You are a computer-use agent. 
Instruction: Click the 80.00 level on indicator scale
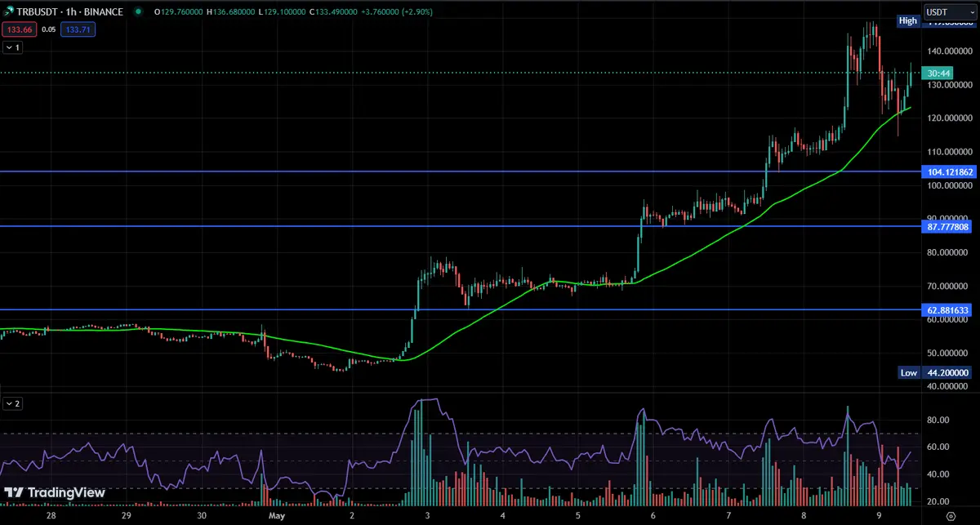tap(938, 420)
